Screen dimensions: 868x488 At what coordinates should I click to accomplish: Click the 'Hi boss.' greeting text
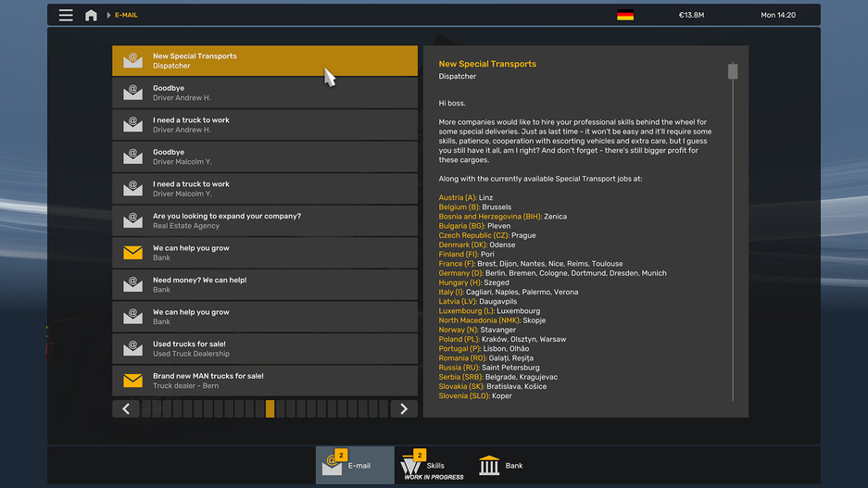coord(452,104)
